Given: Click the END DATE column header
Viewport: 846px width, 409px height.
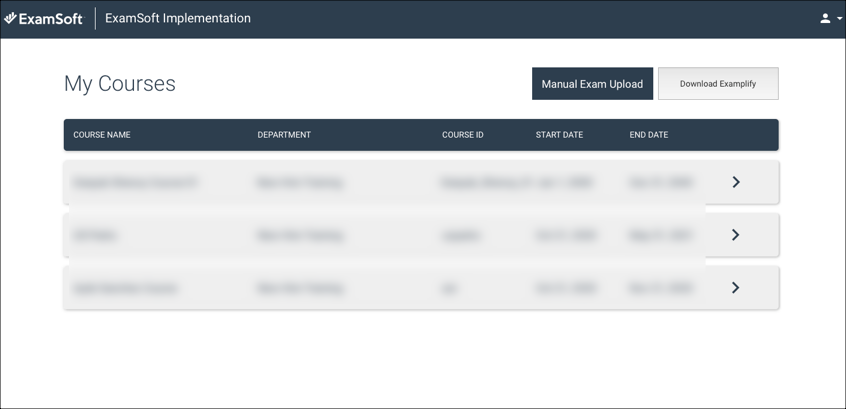Looking at the screenshot, I should coord(649,135).
